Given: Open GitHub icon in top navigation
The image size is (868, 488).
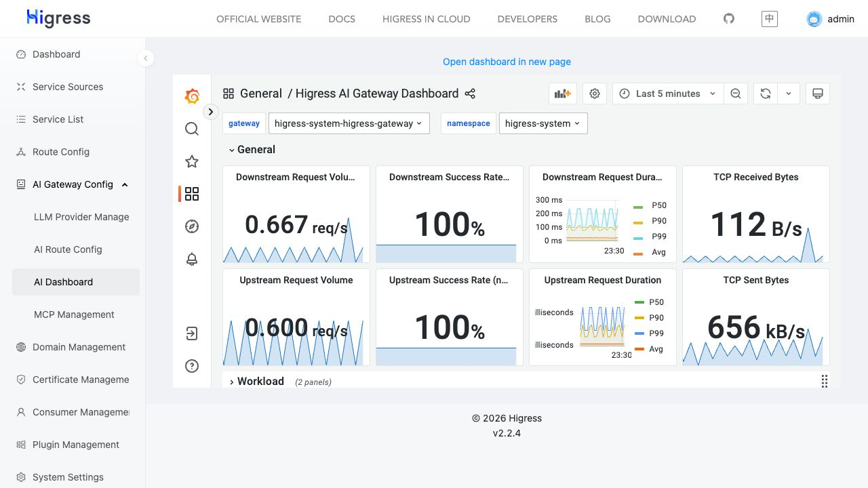Looking at the screenshot, I should click(x=729, y=18).
